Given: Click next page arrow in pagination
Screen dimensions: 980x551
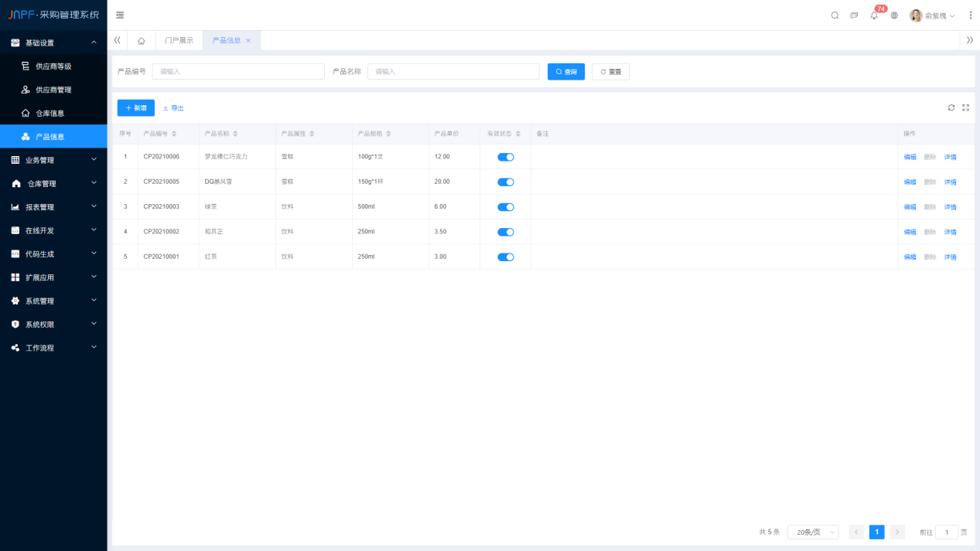Looking at the screenshot, I should (897, 532).
